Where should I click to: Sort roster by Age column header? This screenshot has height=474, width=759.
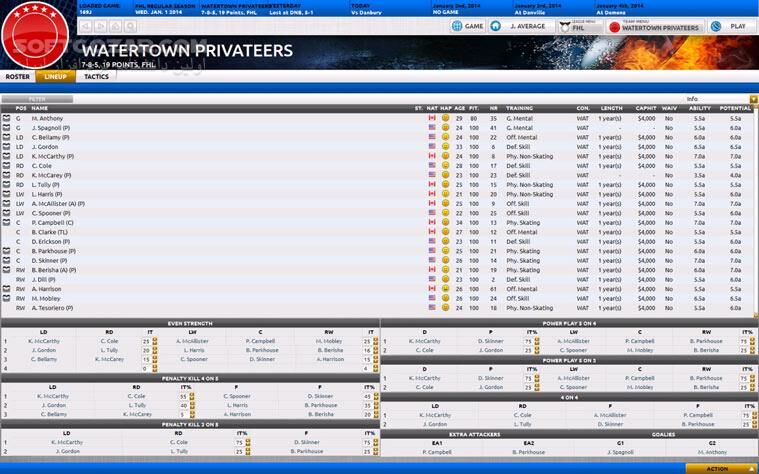click(459, 108)
